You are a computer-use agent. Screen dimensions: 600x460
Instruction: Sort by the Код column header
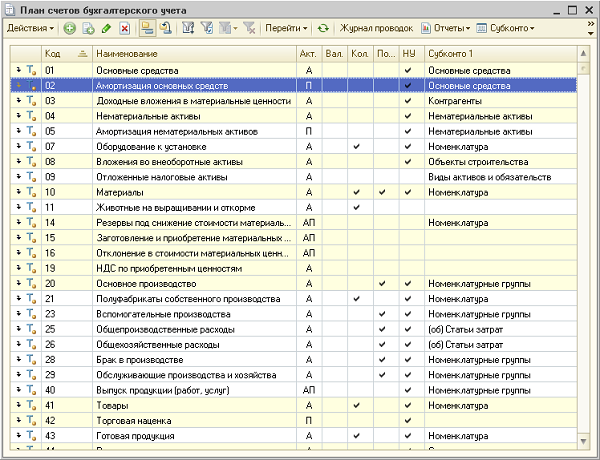(67, 54)
